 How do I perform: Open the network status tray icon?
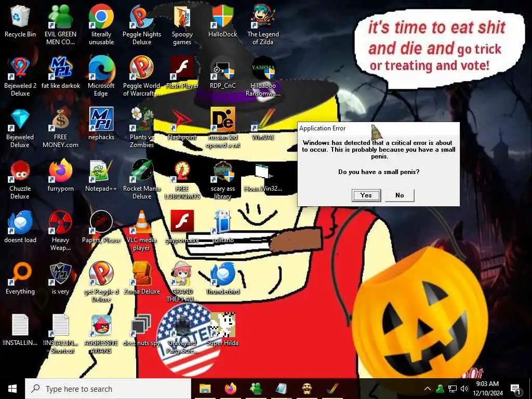coord(453,389)
